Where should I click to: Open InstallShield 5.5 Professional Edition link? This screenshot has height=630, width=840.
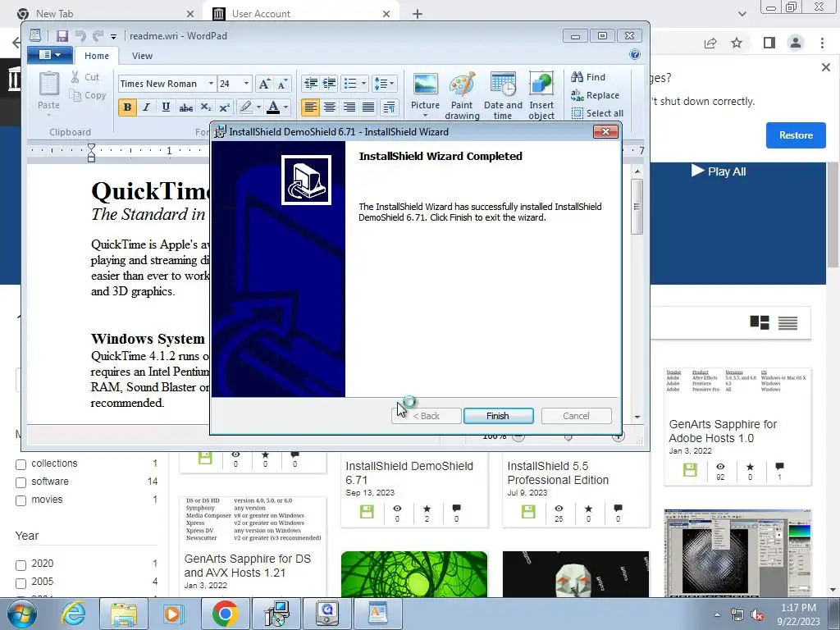pos(558,473)
